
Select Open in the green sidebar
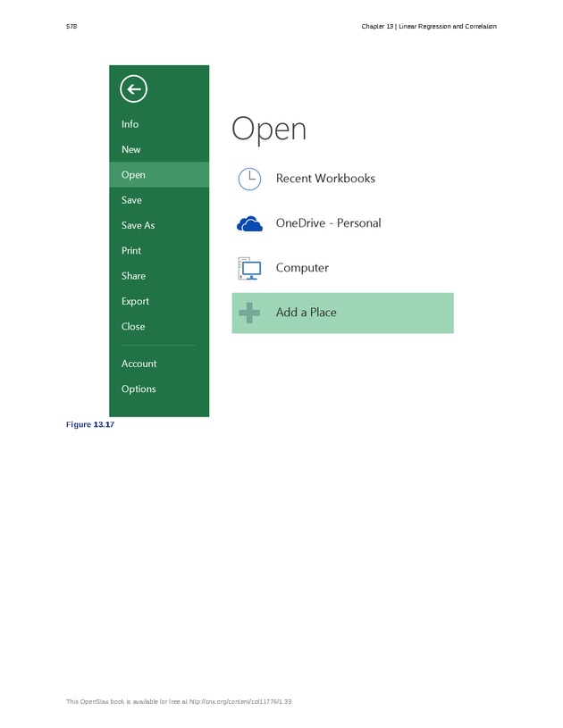(x=159, y=174)
